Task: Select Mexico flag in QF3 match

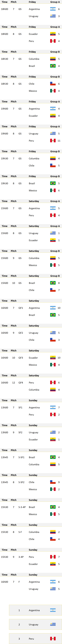Action: pyautogui.click(x=53, y=365)
